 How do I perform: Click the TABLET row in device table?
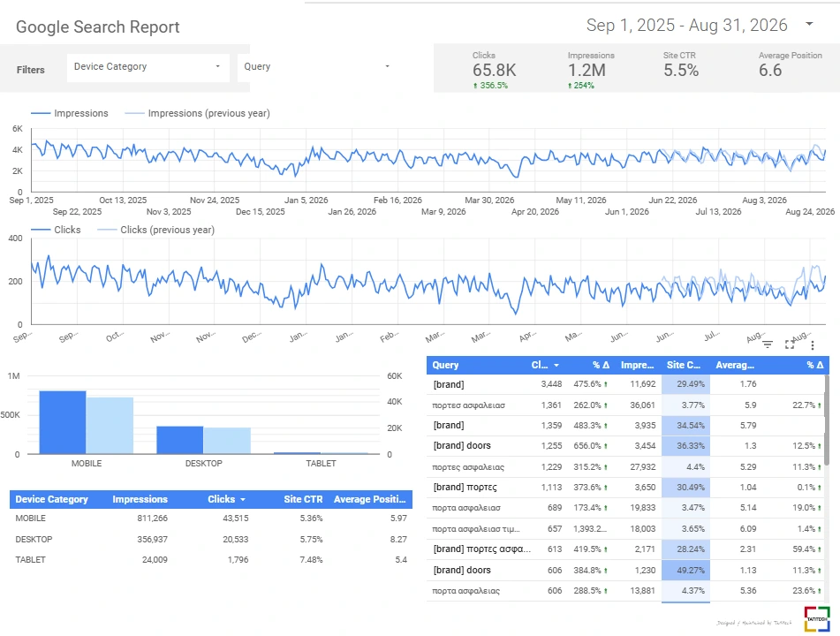click(x=211, y=559)
